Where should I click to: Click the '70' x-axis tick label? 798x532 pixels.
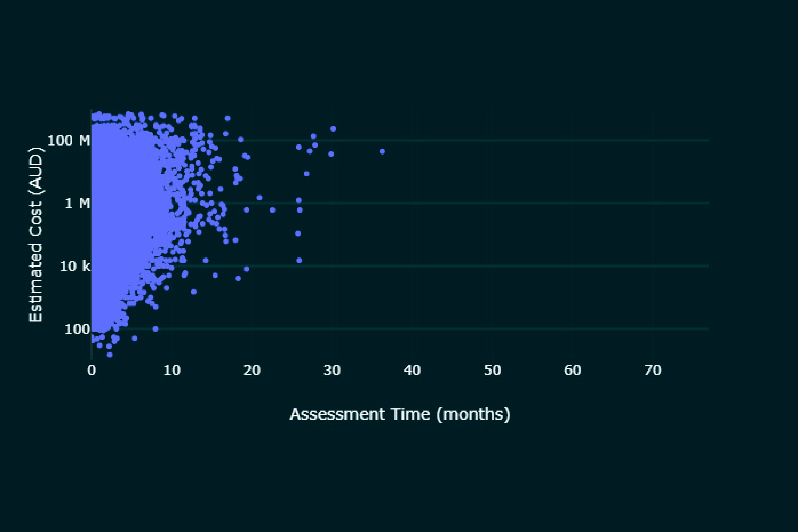point(652,371)
